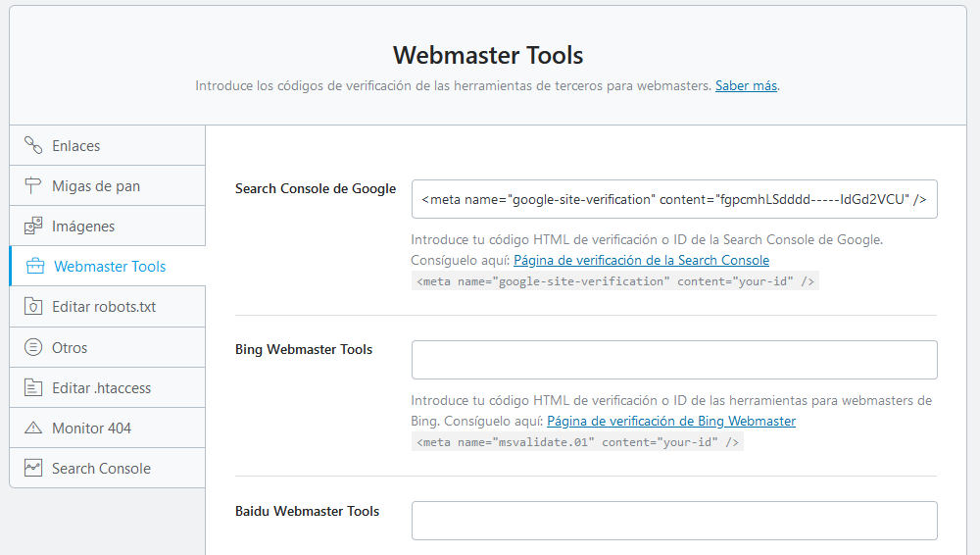
Task: Open the Editar .htaccess tab
Action: pos(108,388)
